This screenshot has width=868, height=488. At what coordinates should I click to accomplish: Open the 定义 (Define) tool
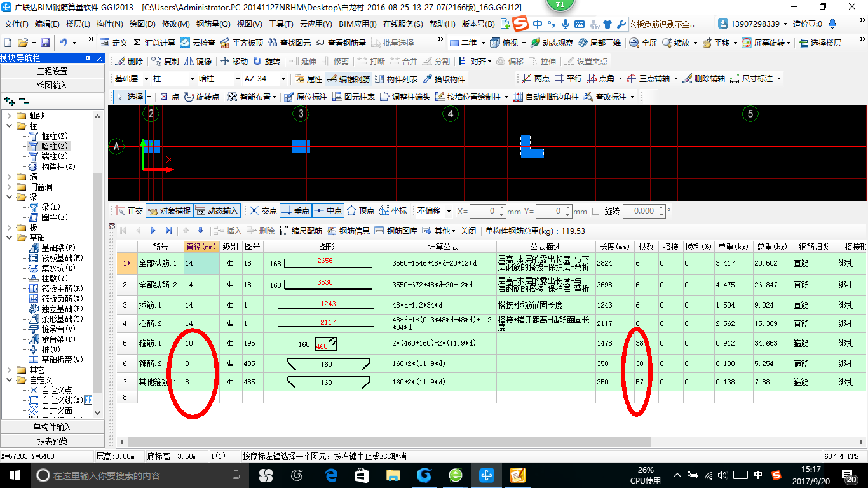(114, 43)
